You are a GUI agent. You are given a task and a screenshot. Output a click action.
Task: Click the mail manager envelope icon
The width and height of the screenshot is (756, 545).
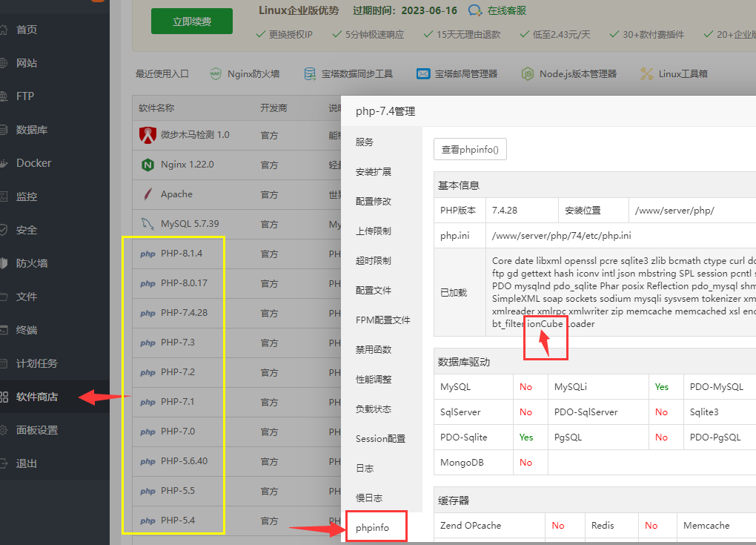tap(423, 74)
